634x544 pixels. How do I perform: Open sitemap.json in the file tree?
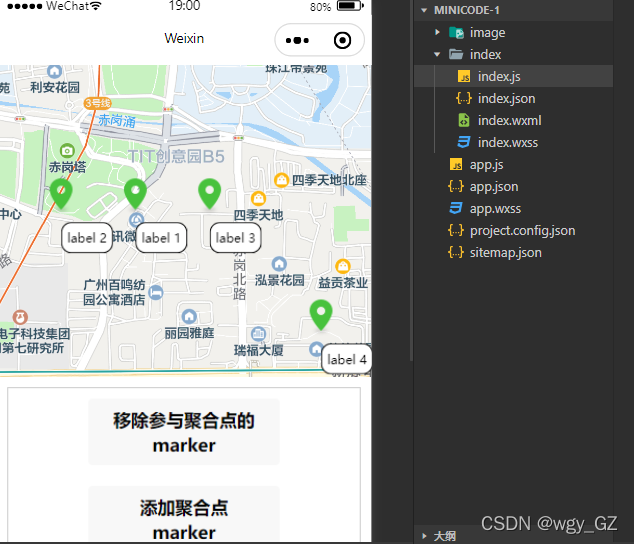click(x=505, y=253)
